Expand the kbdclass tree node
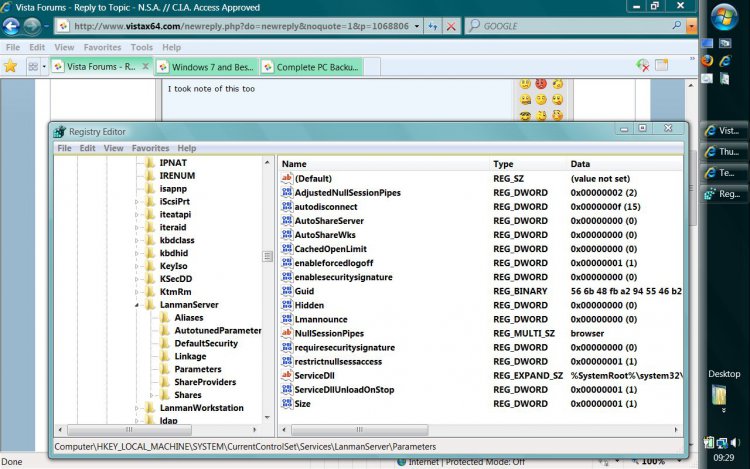The image size is (750, 469). pos(137,240)
